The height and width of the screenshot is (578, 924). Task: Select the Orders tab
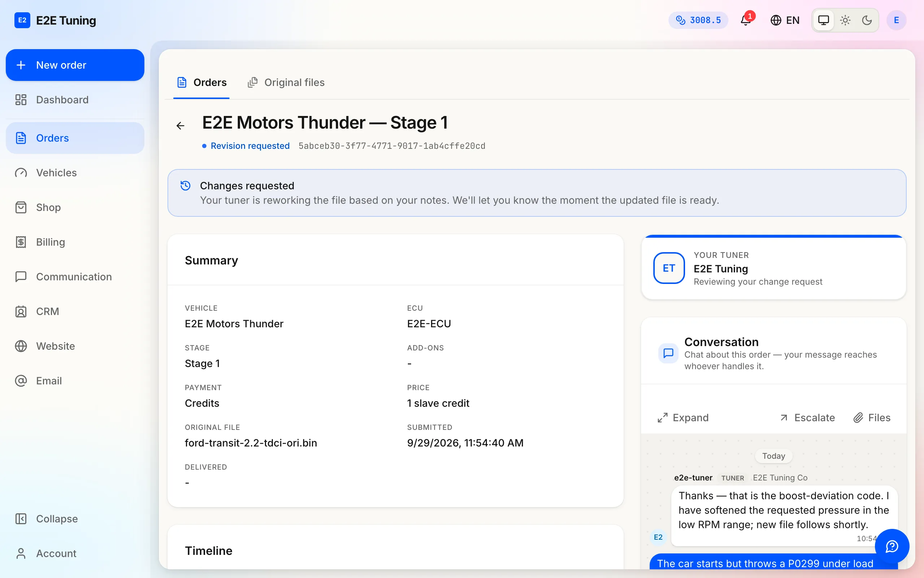click(202, 83)
